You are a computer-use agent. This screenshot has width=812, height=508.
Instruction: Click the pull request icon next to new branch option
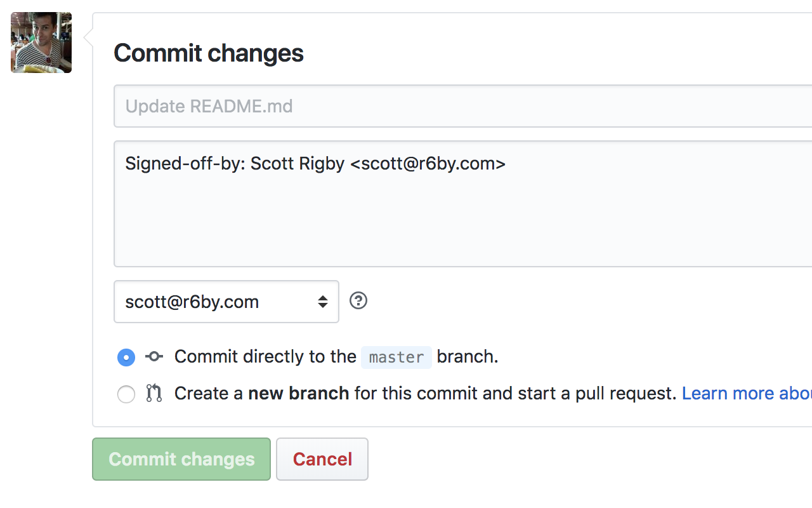click(x=154, y=394)
